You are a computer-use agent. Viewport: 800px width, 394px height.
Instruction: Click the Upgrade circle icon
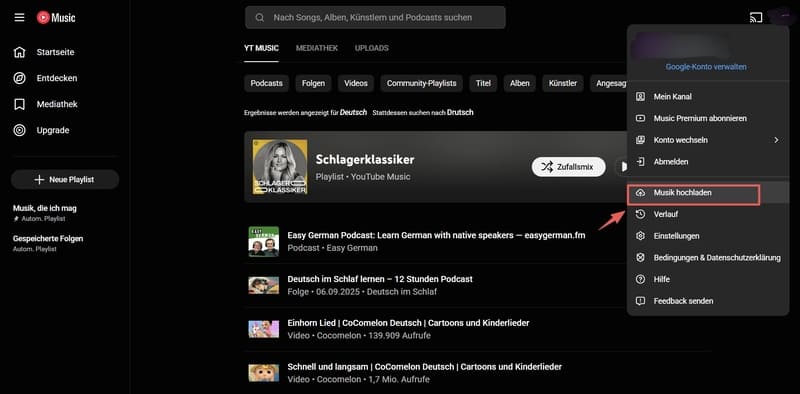(x=19, y=130)
